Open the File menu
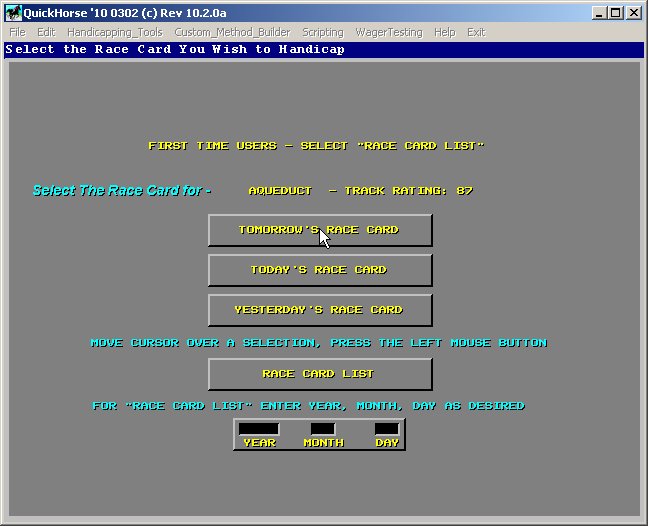Viewport: 648px width, 526px height. tap(17, 32)
